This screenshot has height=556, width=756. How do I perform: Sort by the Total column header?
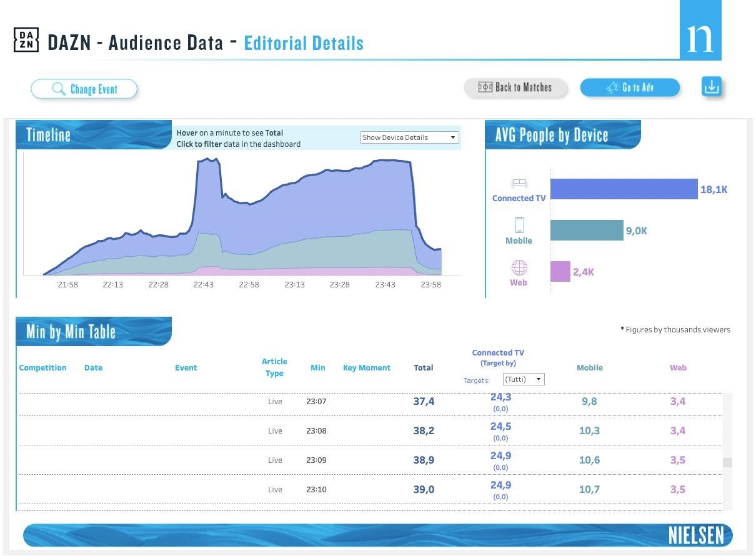[424, 367]
